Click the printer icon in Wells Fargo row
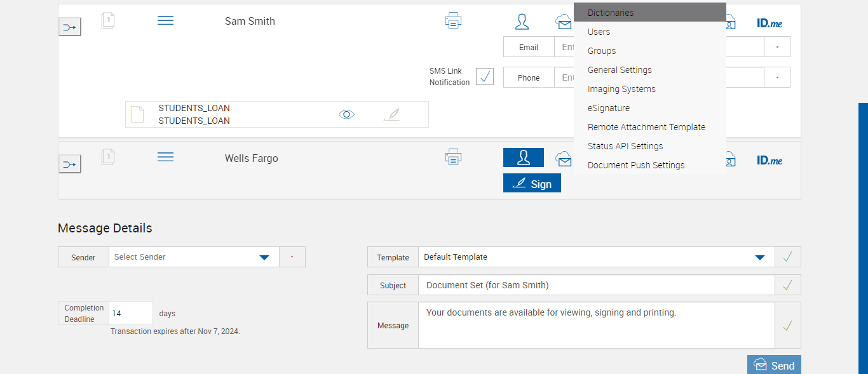The width and height of the screenshot is (868, 374). coord(453,157)
